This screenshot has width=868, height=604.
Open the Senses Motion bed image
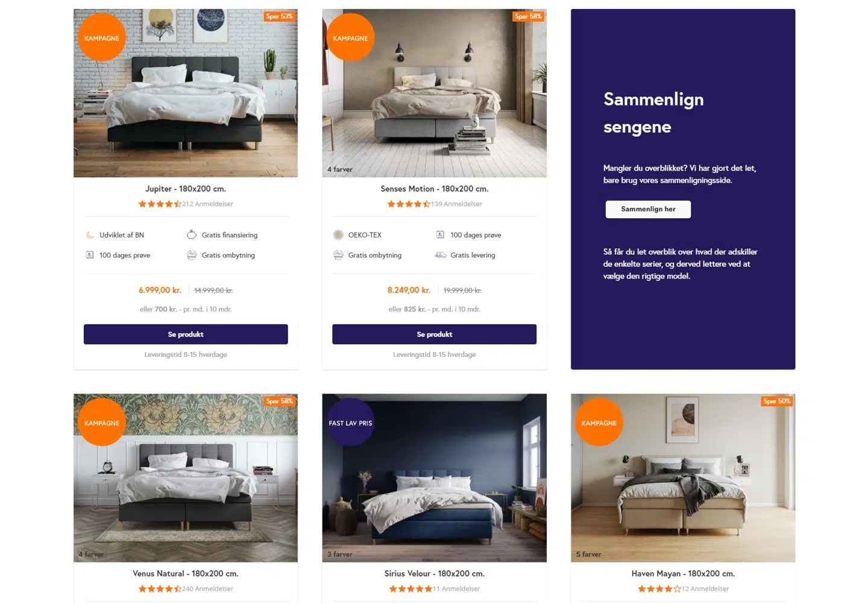tap(434, 93)
